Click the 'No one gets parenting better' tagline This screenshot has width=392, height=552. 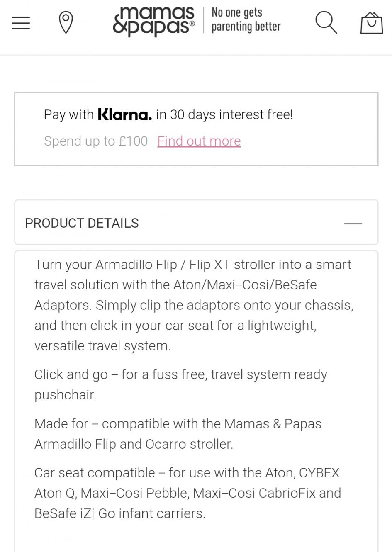(x=246, y=19)
